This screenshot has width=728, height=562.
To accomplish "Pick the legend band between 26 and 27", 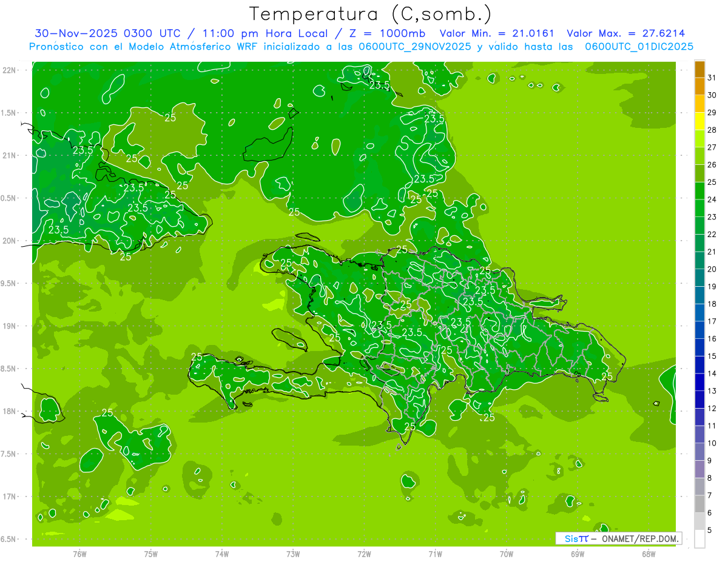I will (x=699, y=156).
